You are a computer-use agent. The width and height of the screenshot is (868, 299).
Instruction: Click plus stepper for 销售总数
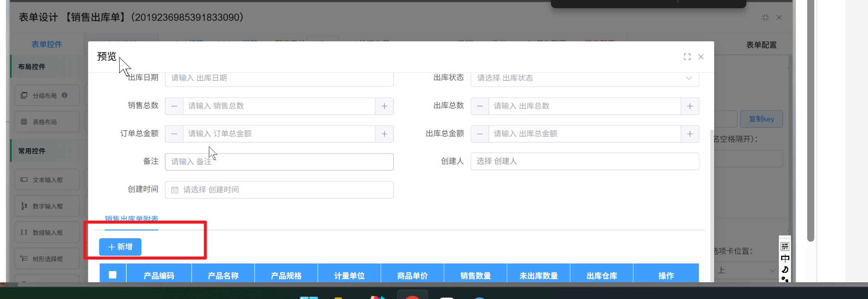pyautogui.click(x=384, y=106)
